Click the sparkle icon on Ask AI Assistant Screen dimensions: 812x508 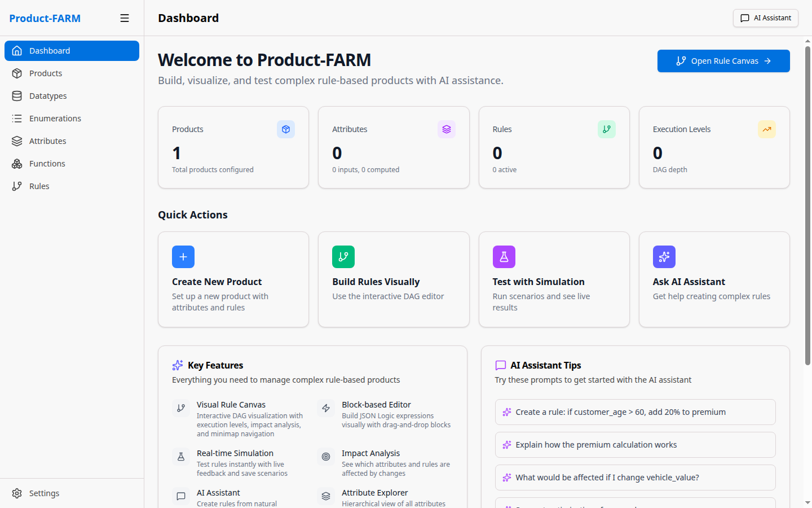(x=664, y=256)
